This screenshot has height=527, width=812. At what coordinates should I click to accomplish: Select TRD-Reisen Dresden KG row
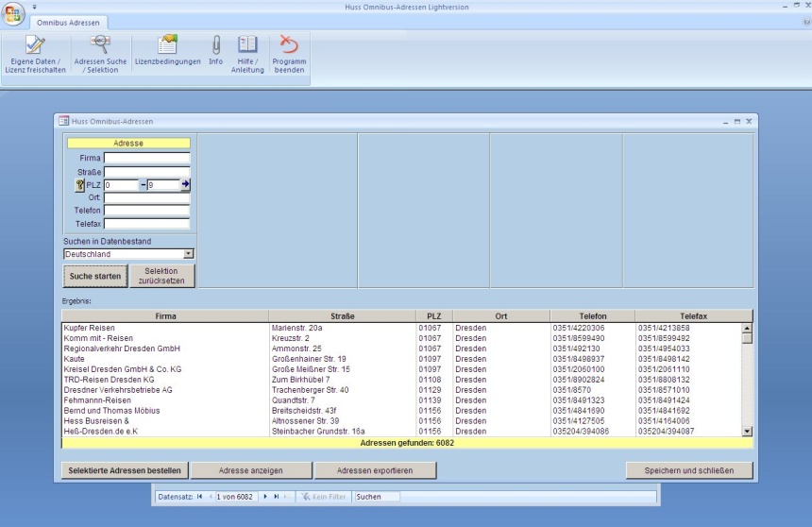[x=401, y=380]
